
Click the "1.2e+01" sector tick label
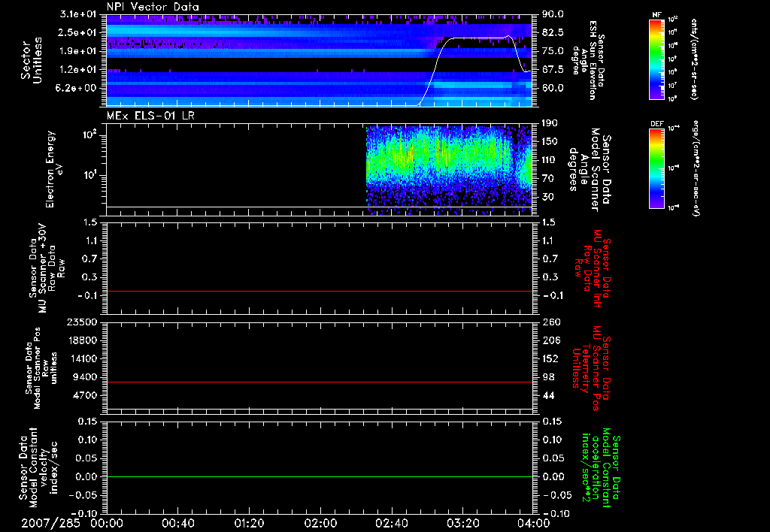click(78, 70)
